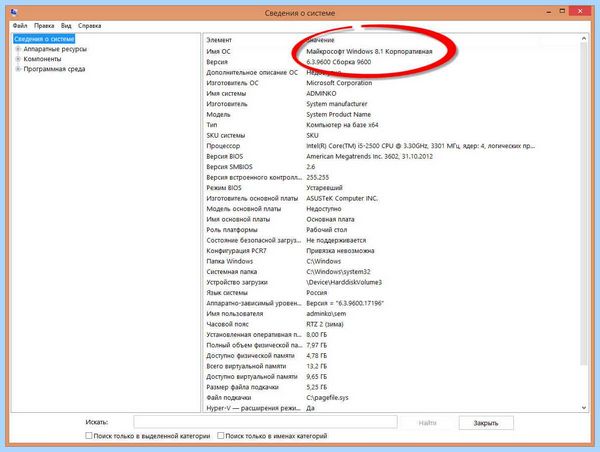Click the value Версия = "6.3.9600.17196"
This screenshot has height=452, width=600.
pyautogui.click(x=345, y=303)
